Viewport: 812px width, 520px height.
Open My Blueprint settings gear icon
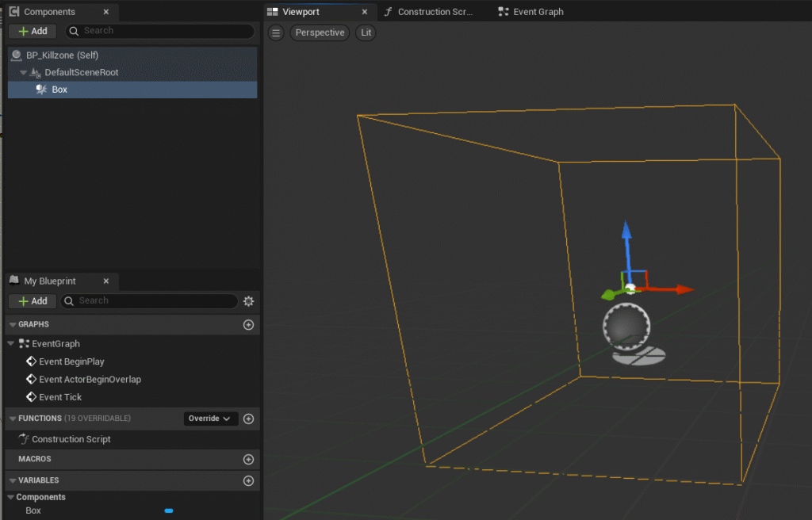(x=249, y=301)
